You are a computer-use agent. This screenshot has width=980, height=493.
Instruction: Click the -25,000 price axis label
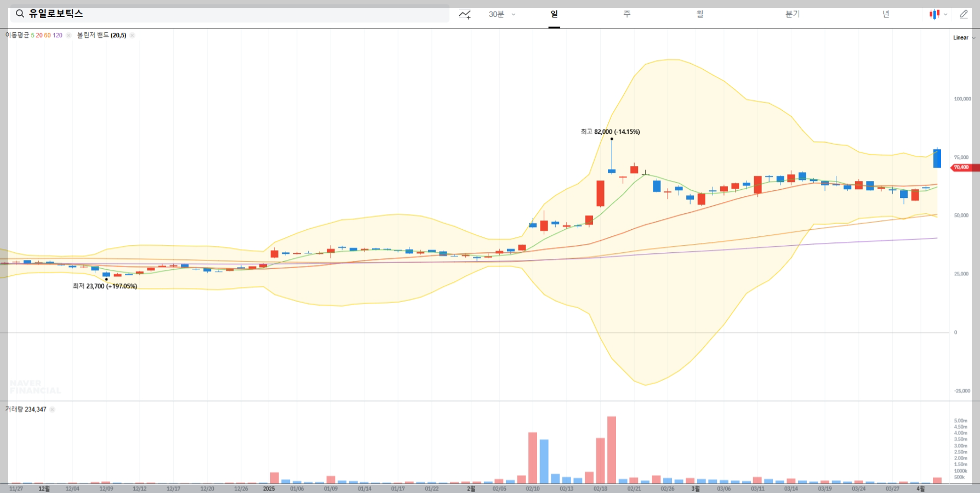(962, 391)
